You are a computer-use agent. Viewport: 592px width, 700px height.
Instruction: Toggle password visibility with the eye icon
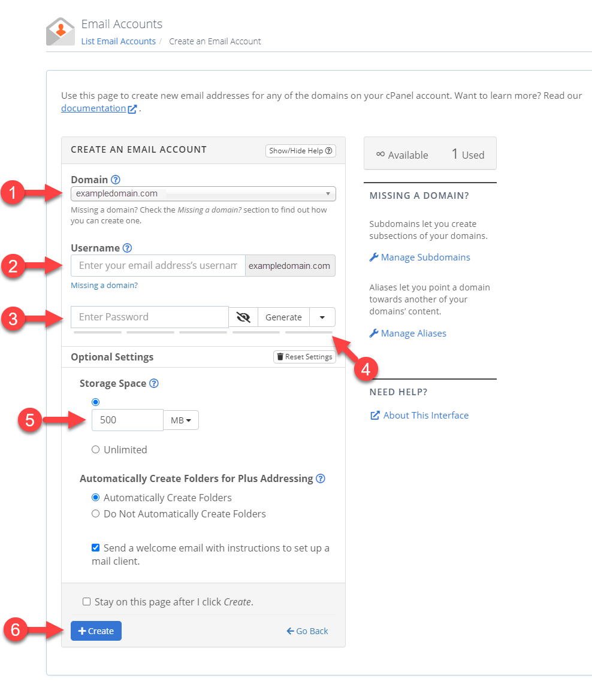[x=243, y=317]
